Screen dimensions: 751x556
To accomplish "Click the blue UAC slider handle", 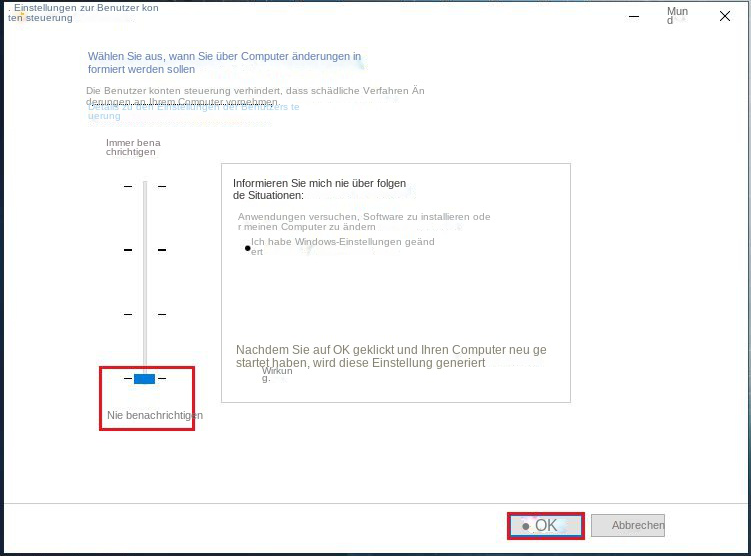I will pos(145,379).
